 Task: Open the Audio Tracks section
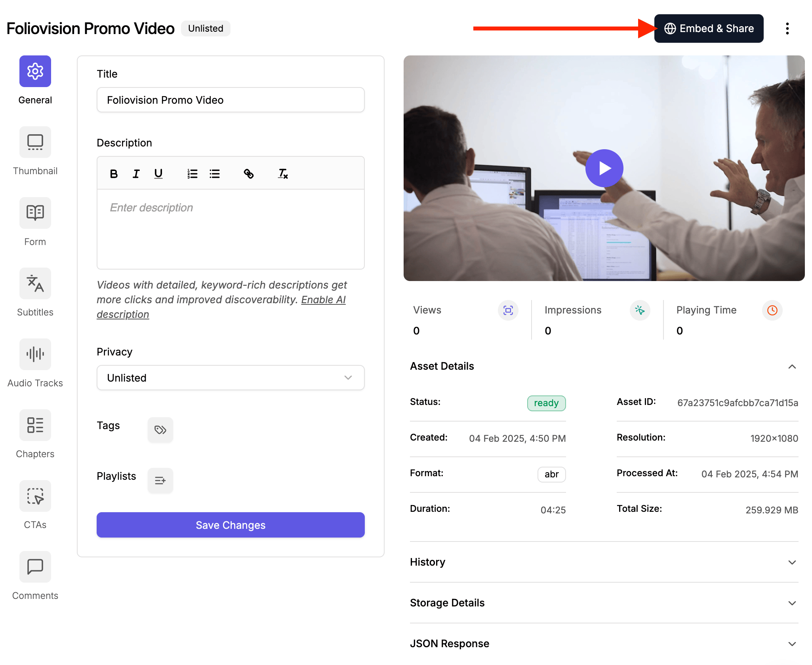(35, 354)
